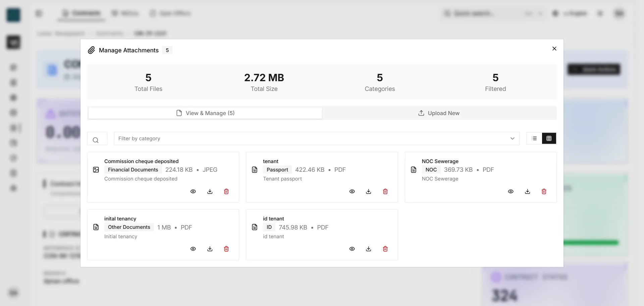
Task: Close the Manage Attachments dialog
Action: (x=554, y=49)
